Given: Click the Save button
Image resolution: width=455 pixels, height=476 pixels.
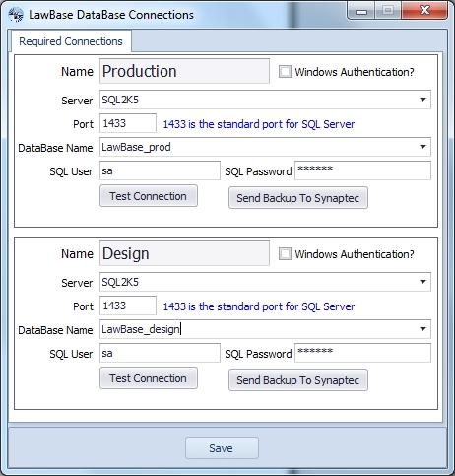Looking at the screenshot, I should coord(222,448).
